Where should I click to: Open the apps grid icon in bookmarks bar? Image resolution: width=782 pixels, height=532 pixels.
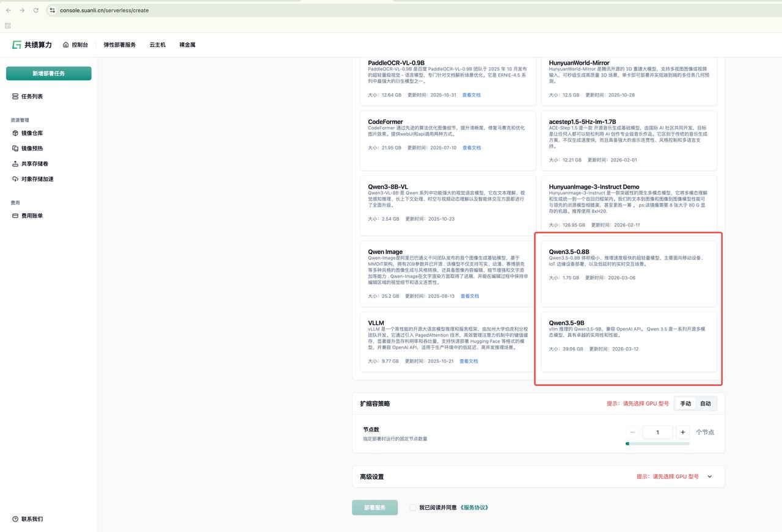pos(7,26)
